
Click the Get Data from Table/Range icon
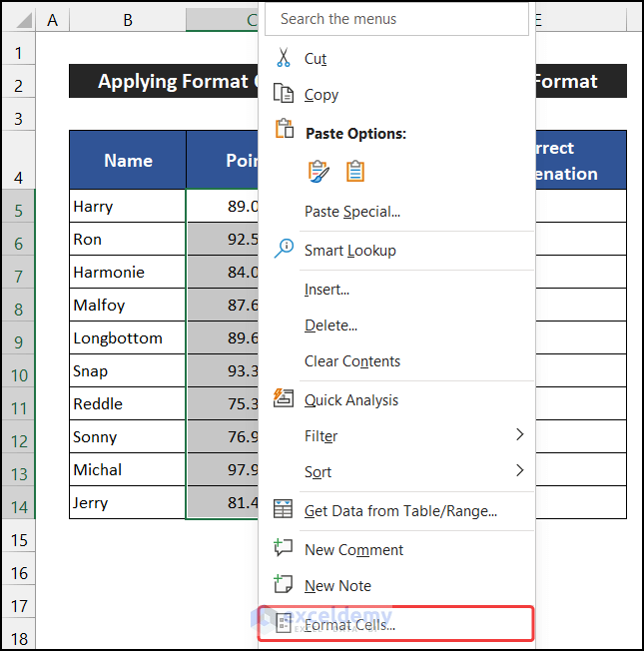pyautogui.click(x=285, y=510)
